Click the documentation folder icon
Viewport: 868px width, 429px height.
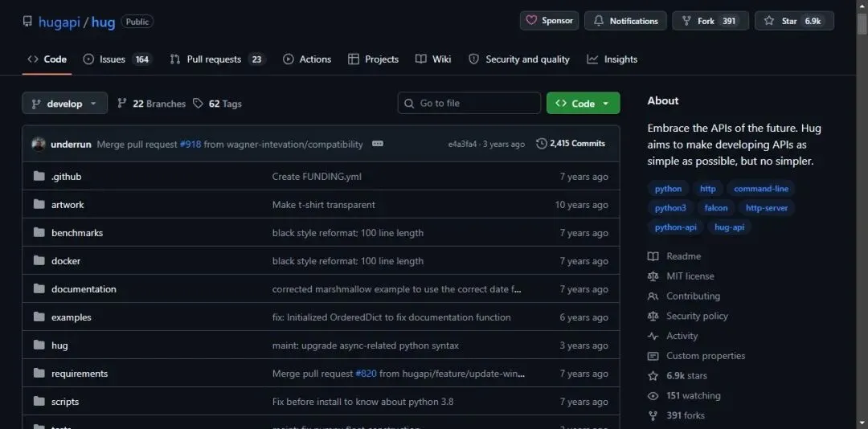point(39,289)
